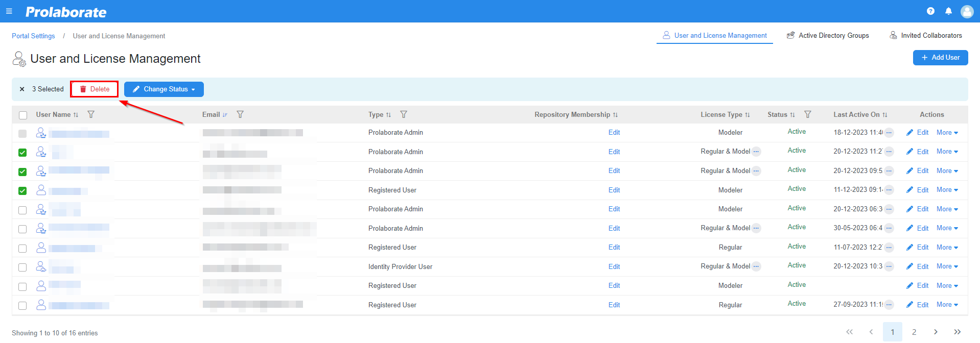Sort by the User Name column arrows
This screenshot has width=980, height=343.
click(76, 115)
